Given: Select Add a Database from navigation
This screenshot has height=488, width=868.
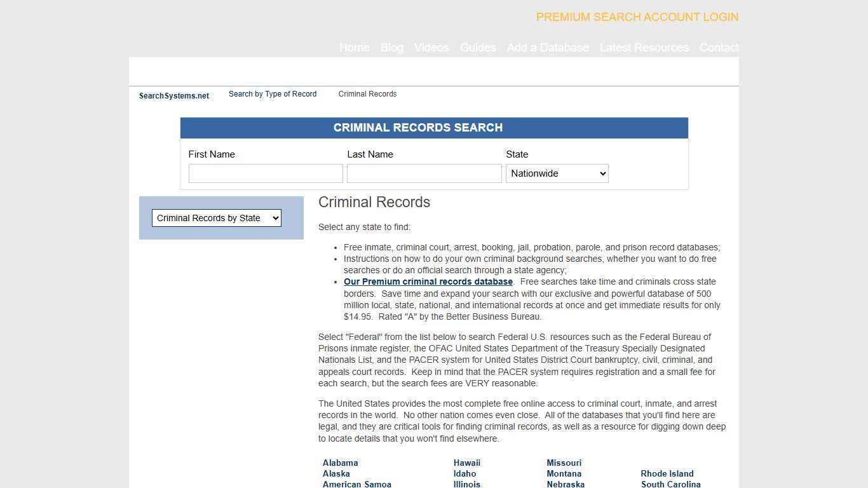Looking at the screenshot, I should pyautogui.click(x=547, y=48).
